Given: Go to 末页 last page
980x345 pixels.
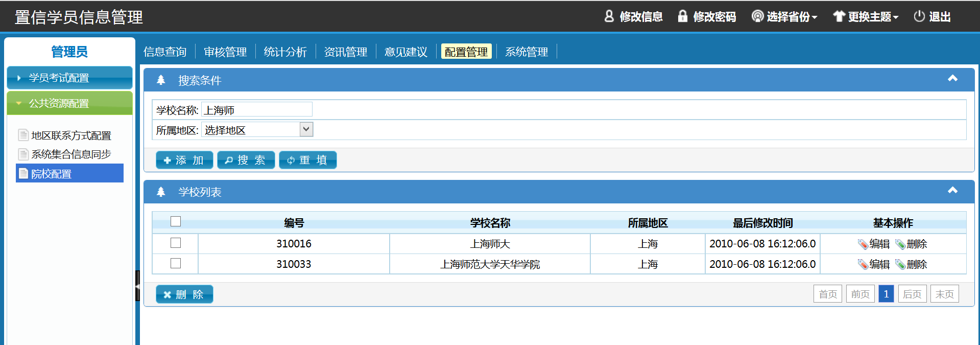Looking at the screenshot, I should (945, 294).
